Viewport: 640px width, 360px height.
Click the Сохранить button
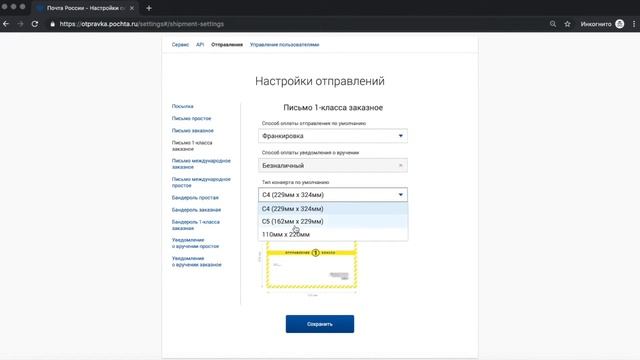320,324
